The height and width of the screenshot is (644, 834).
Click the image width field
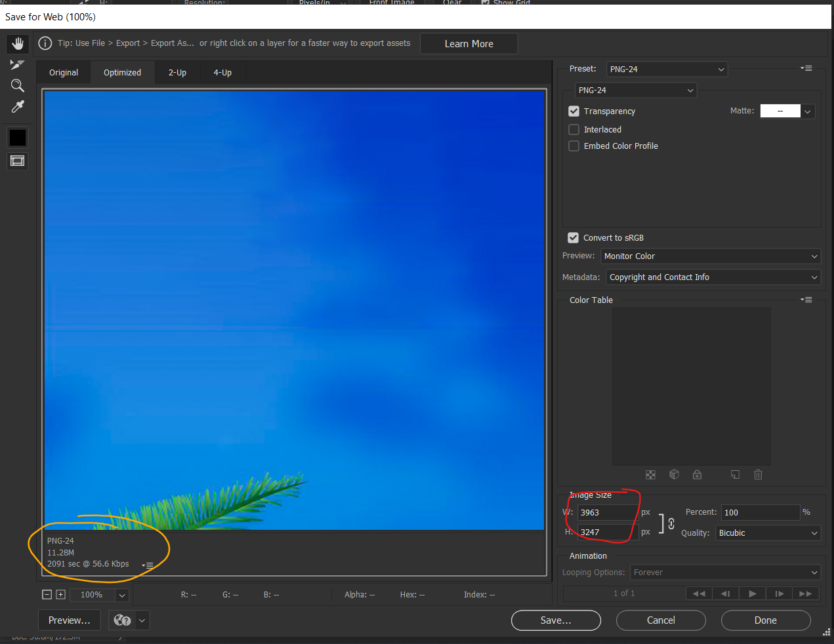(x=608, y=513)
